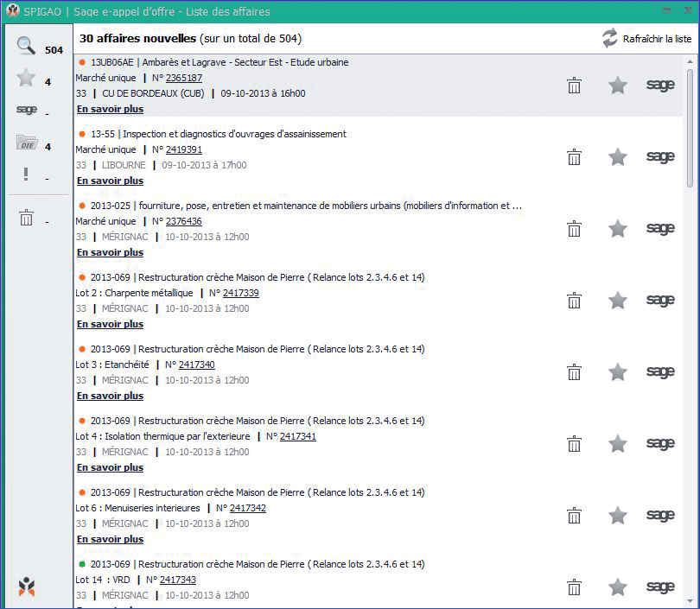The width and height of the screenshot is (700, 609).
Task: Open affaire number 2417341
Action: [298, 436]
